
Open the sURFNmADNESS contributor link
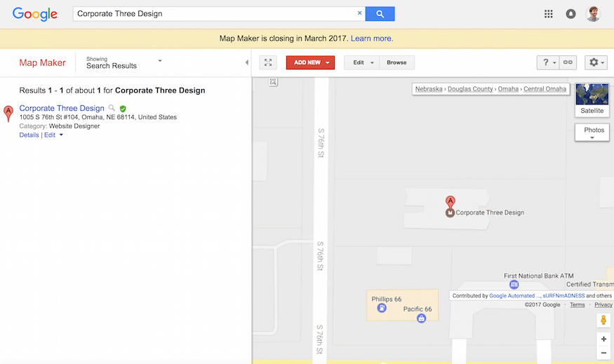563,296
